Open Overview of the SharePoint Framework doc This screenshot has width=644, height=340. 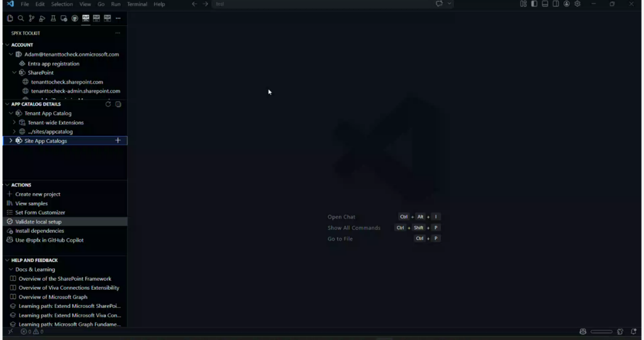pos(65,278)
